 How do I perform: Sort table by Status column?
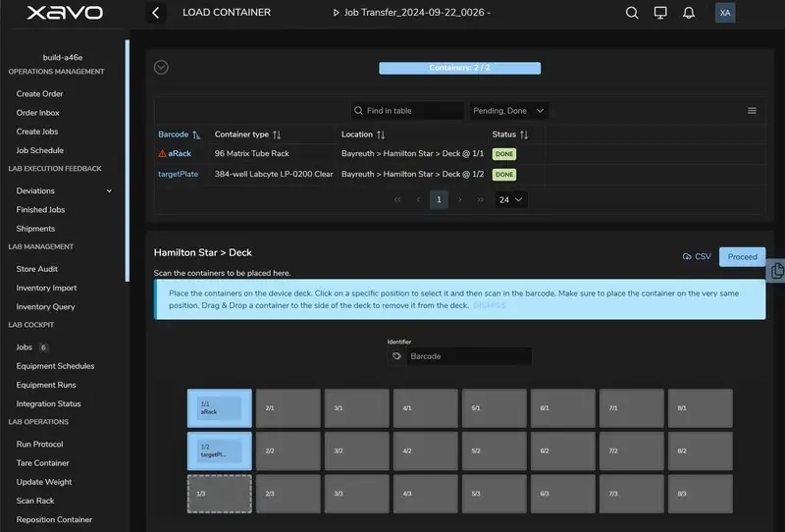pos(509,134)
